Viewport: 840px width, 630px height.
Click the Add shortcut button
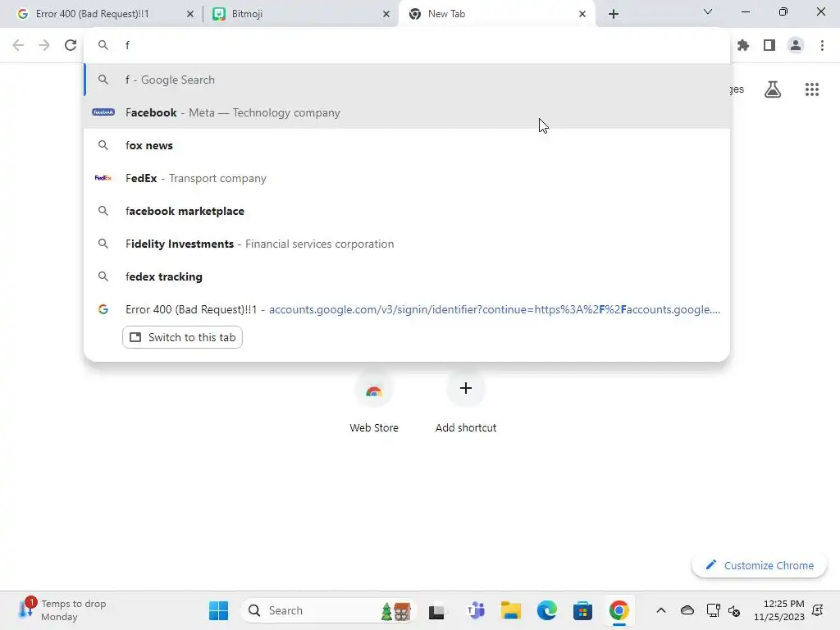[x=466, y=403]
